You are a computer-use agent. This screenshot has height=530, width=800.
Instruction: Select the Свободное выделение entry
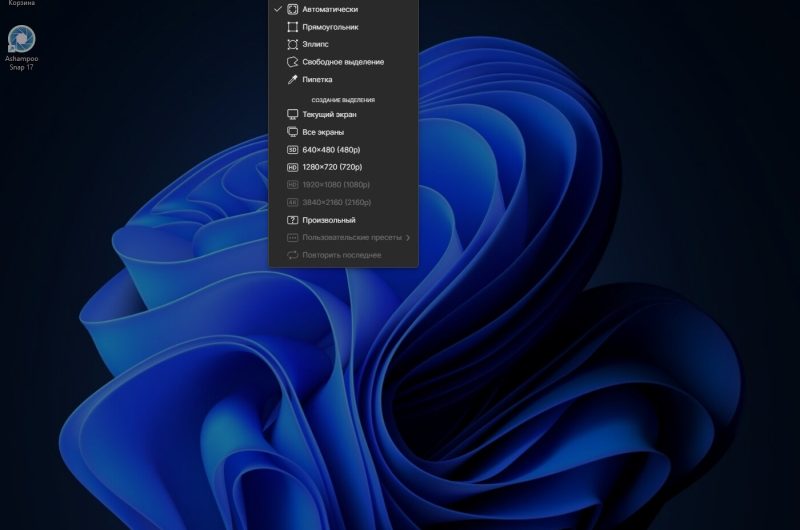343,62
